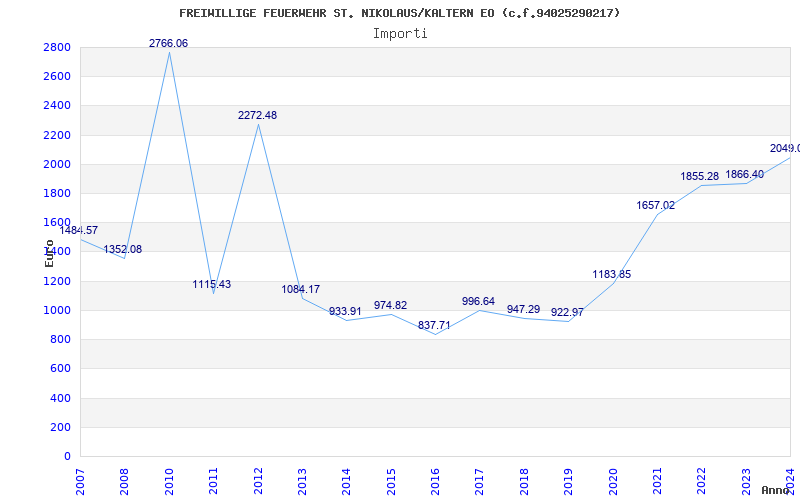This screenshot has width=800, height=500.
Task: Click the 400 y-axis tick label
Action: point(63,398)
